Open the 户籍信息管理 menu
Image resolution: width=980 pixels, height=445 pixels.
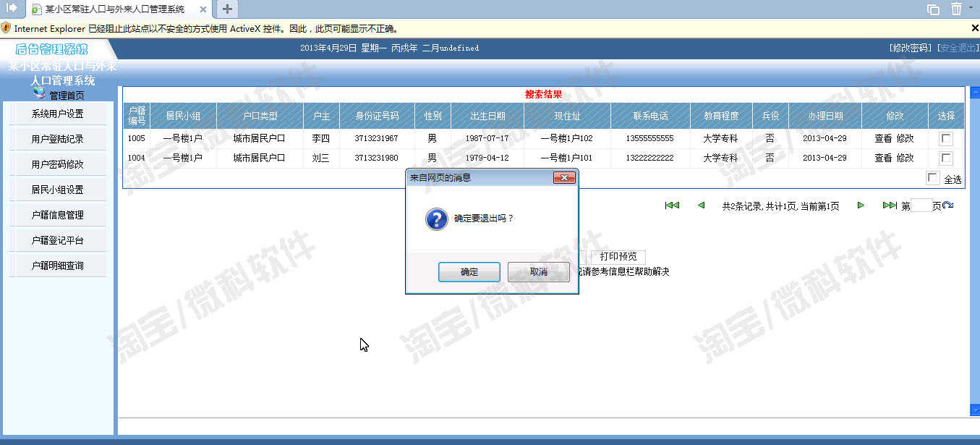57,215
